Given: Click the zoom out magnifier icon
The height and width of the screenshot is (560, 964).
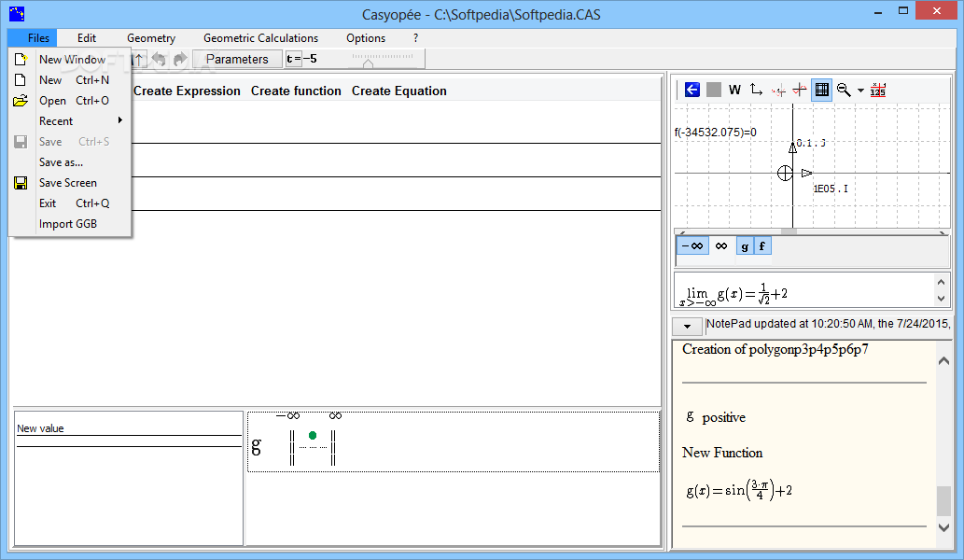Looking at the screenshot, I should point(844,90).
